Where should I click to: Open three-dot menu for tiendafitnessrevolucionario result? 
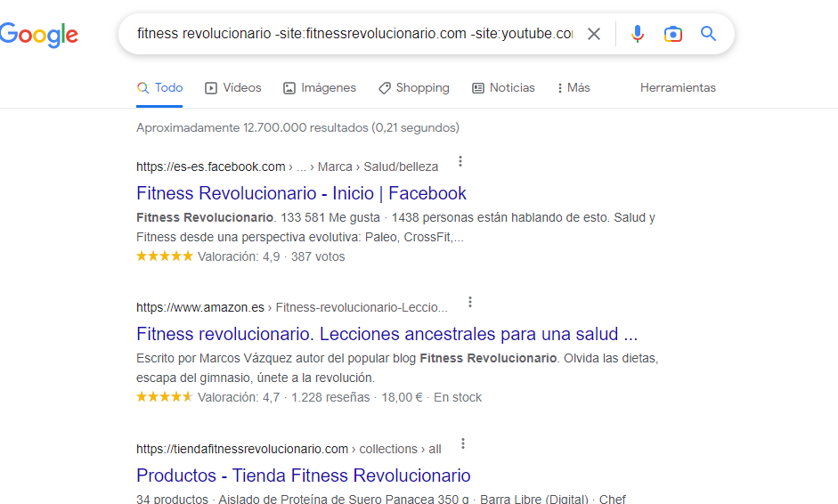[x=463, y=443]
